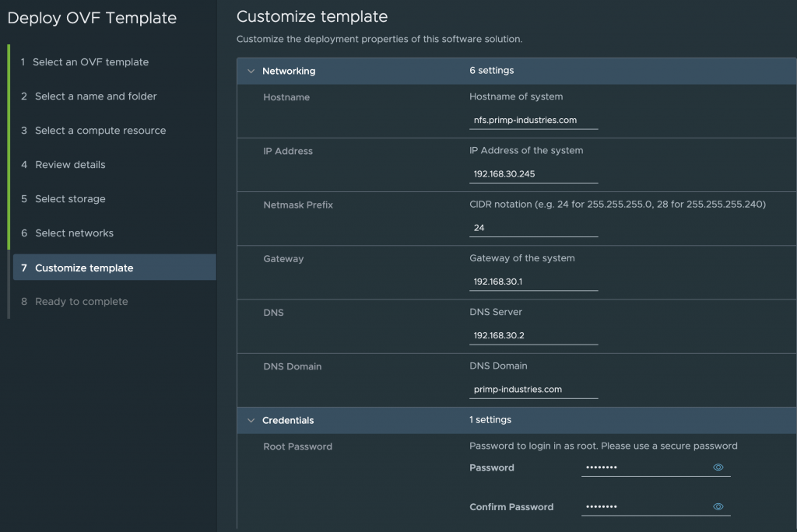This screenshot has width=797, height=532.
Task: Show the root Password field characters
Action: [718, 467]
